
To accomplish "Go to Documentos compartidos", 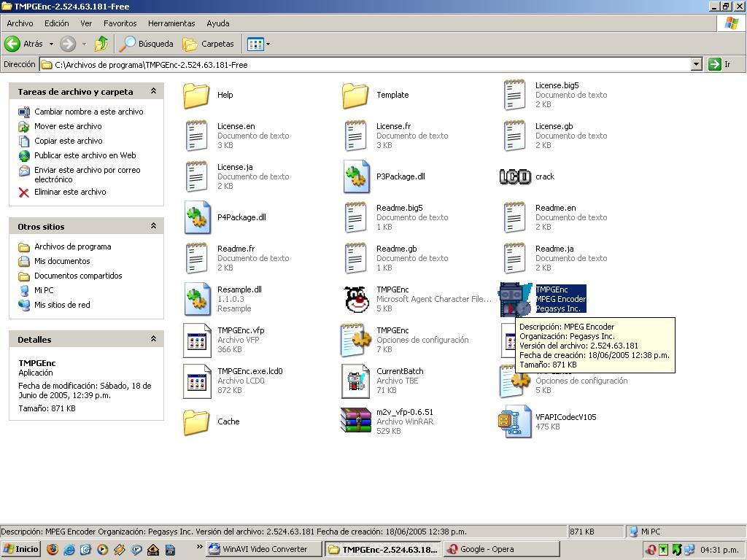I will click(x=78, y=276).
